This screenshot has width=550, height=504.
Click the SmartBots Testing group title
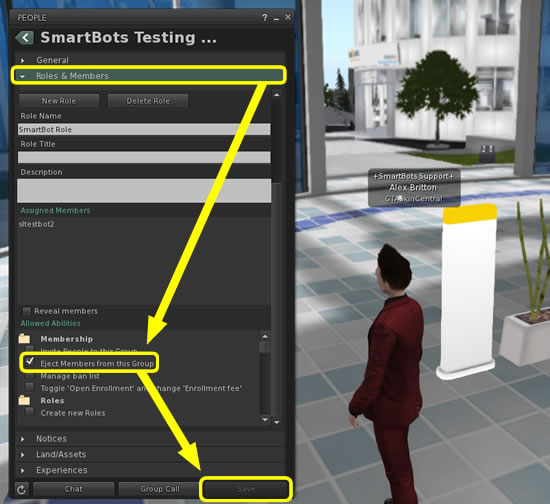(128, 37)
